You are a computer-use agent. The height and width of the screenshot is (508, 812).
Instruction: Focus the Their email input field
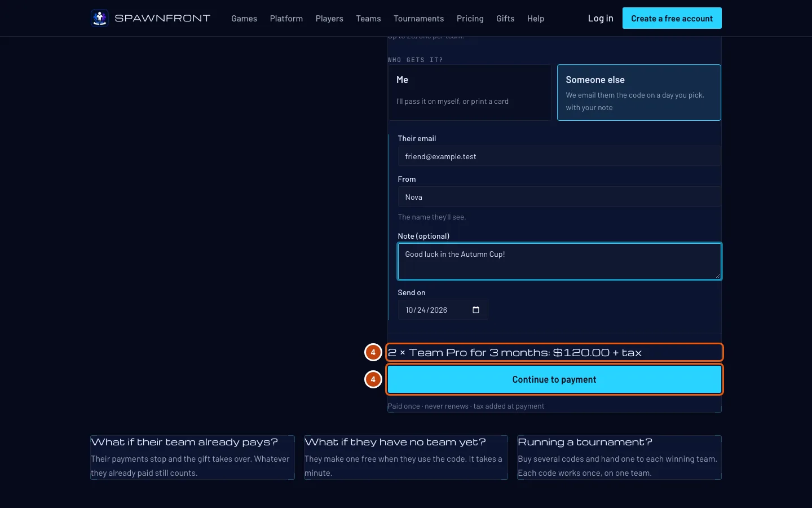[x=559, y=156]
